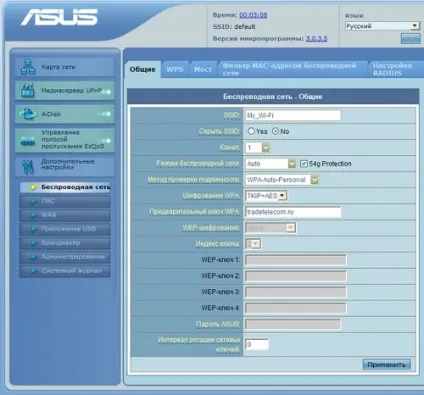Screen dimensions: 424x395
Task: Open WAN settings in the sidebar
Action: 65,215
